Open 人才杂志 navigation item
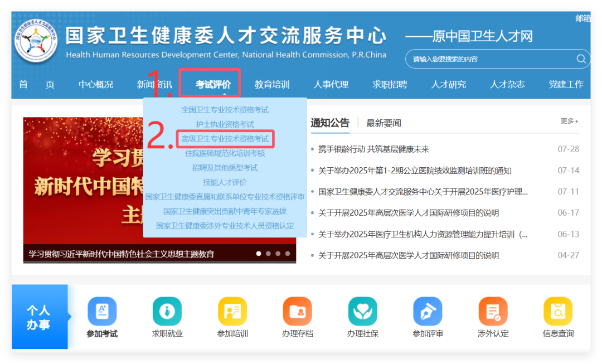The height and width of the screenshot is (364, 602). pos(507,85)
